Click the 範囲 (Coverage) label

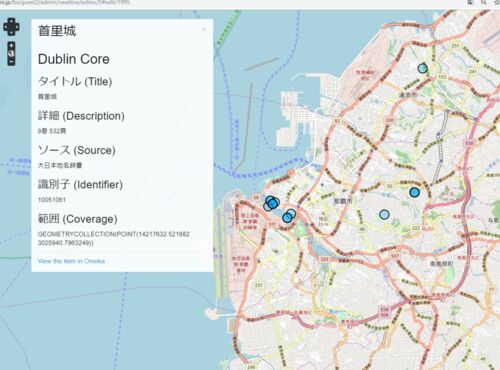pyautogui.click(x=78, y=219)
